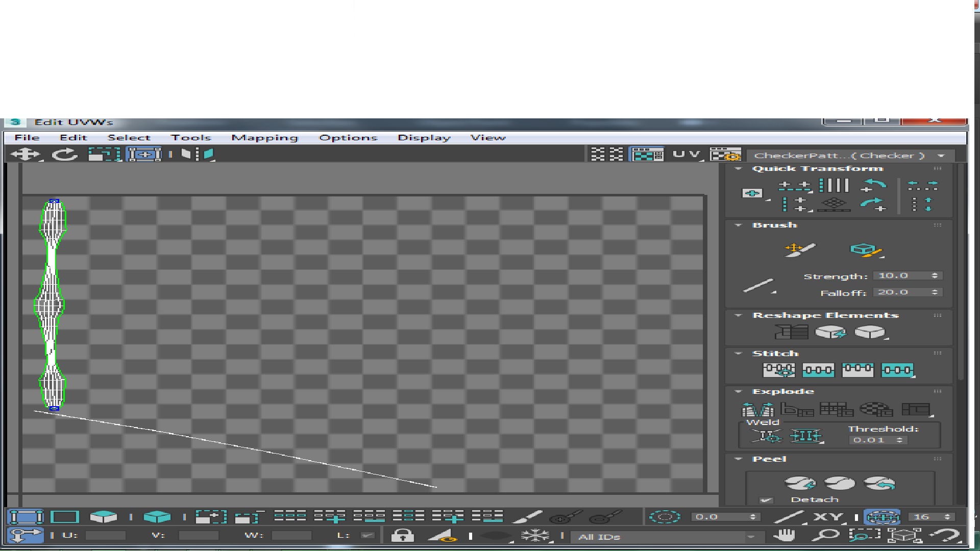The width and height of the screenshot is (980, 551).
Task: Click the Zoom region tool
Action: coord(864,535)
